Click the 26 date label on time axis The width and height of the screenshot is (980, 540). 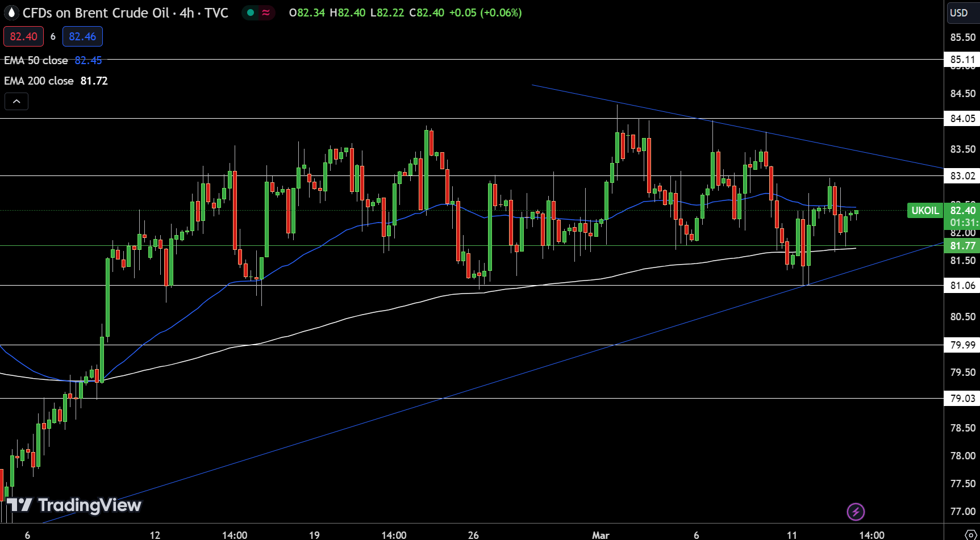tap(473, 535)
